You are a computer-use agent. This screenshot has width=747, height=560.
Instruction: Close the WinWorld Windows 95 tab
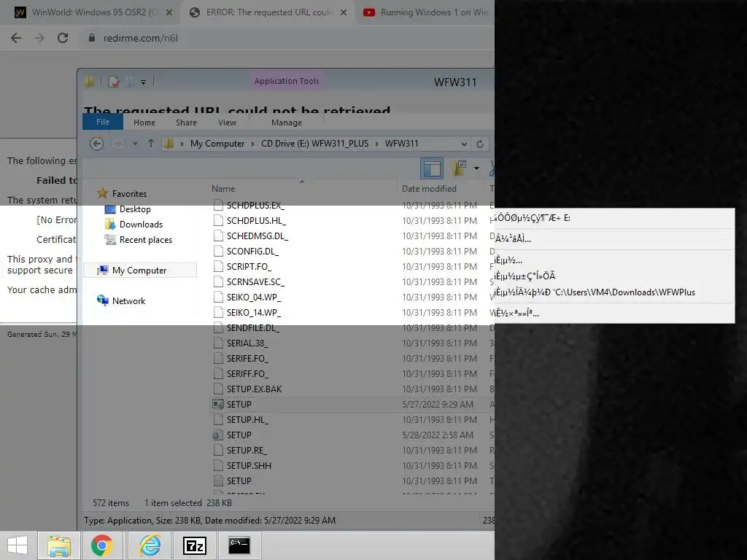coord(169,12)
